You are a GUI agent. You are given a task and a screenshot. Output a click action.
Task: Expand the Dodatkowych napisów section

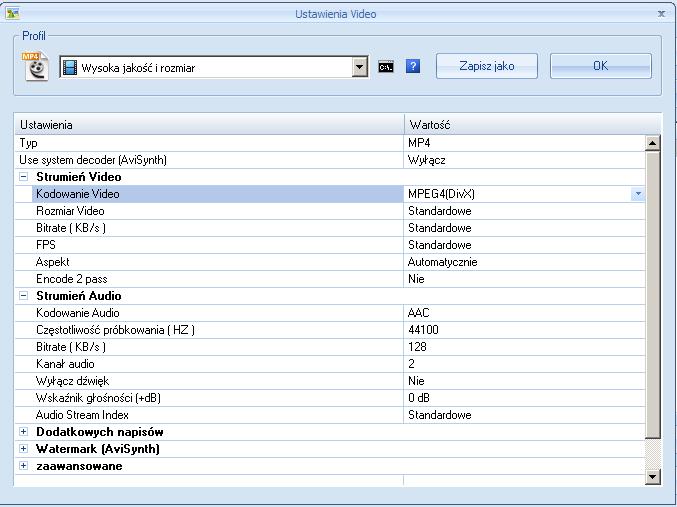[24, 432]
